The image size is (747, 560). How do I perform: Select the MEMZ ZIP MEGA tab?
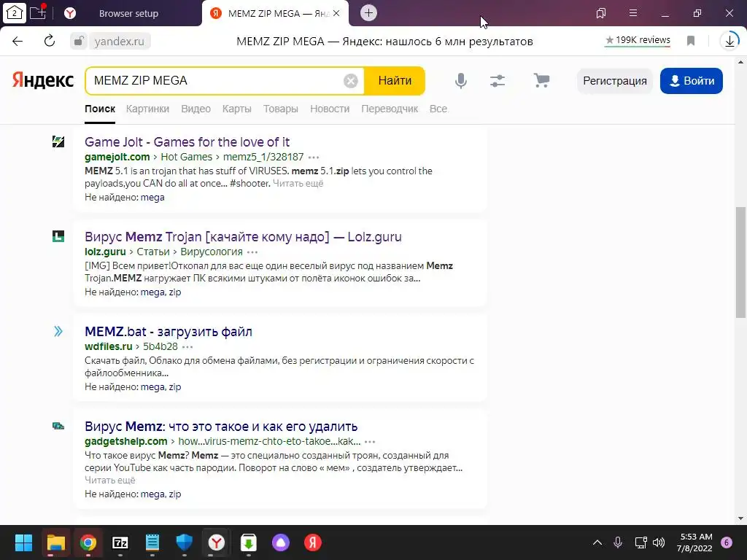[274, 13]
